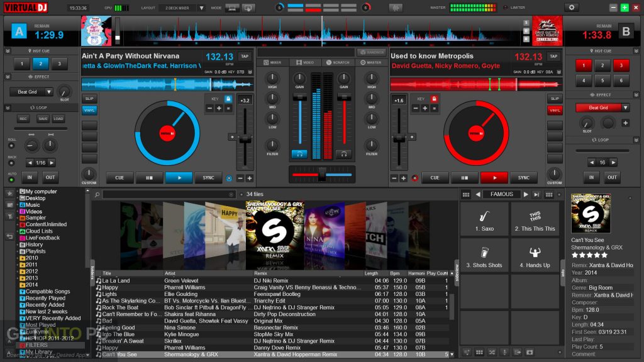The image size is (644, 362).
Task: Click the sampler microphone record icon
Action: pyautogui.click(x=504, y=352)
